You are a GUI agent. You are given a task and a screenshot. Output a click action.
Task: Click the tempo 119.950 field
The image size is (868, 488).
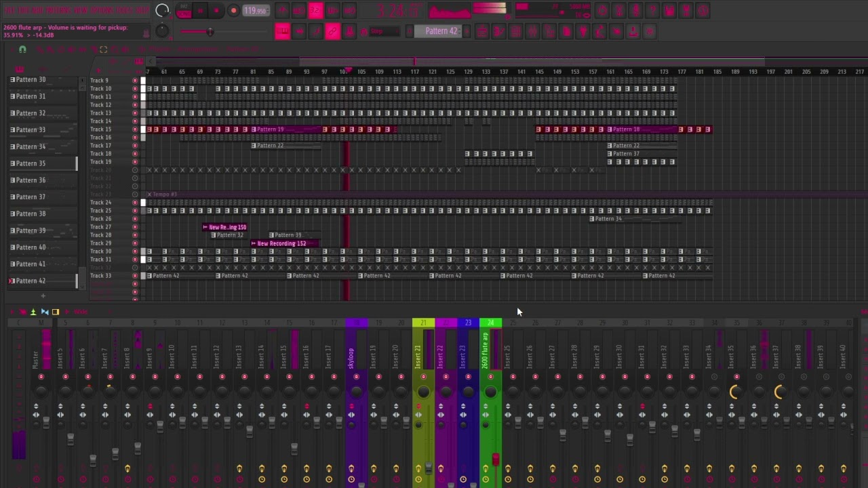point(256,10)
